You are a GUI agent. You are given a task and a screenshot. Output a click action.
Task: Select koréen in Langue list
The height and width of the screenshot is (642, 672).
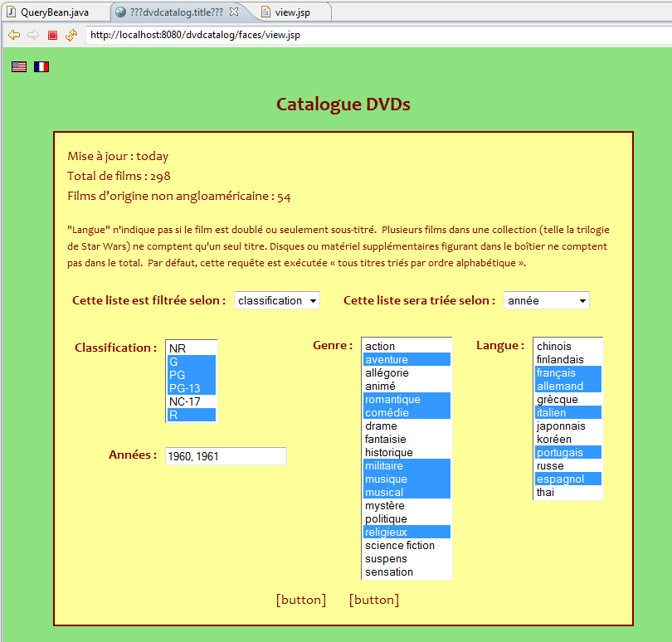(568, 439)
